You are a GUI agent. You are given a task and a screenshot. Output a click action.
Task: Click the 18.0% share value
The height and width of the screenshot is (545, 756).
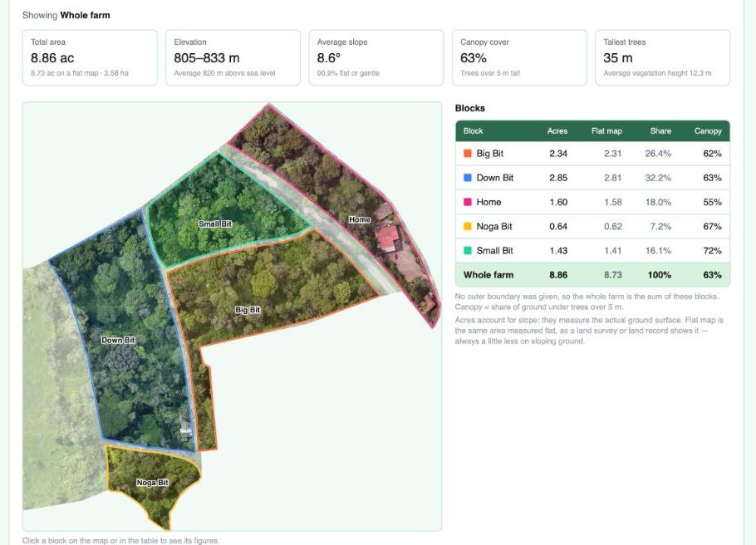tap(658, 202)
